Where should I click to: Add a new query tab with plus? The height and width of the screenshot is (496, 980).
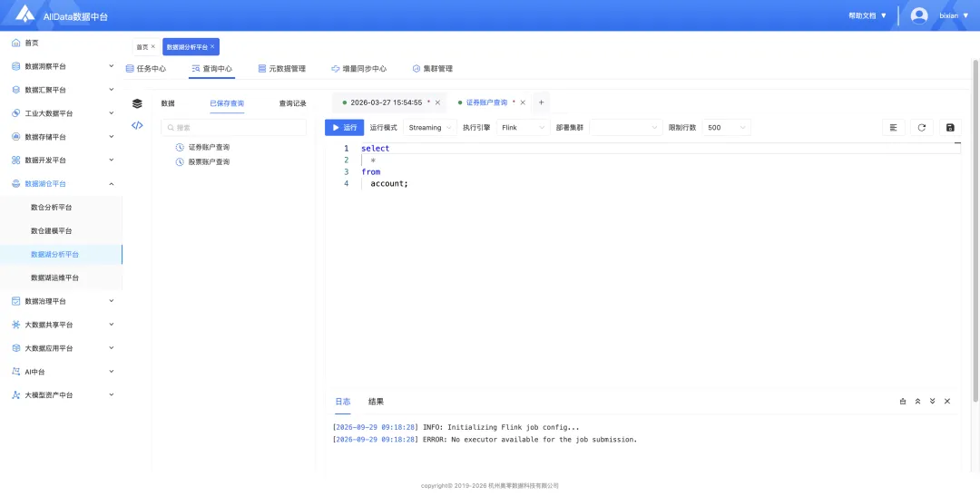(x=541, y=102)
